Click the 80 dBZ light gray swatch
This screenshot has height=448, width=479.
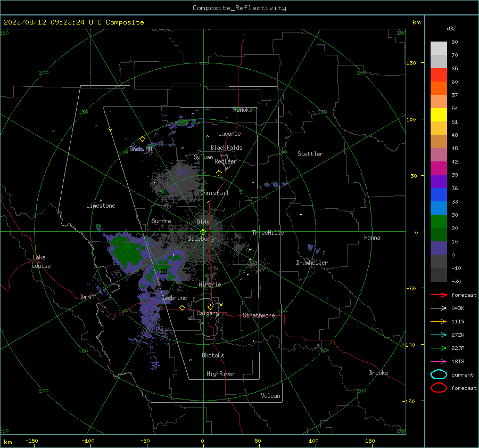click(x=439, y=48)
